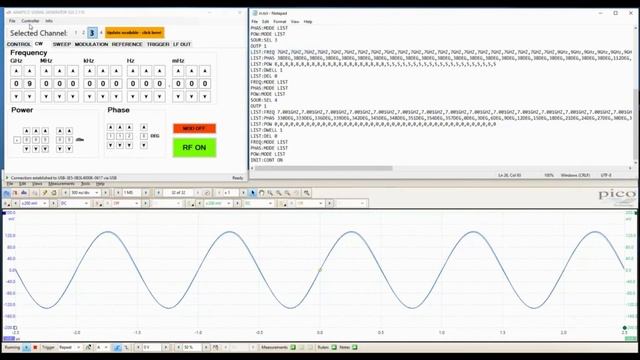Open the LF OUT tab
This screenshot has height=360, width=640.
click(182, 44)
